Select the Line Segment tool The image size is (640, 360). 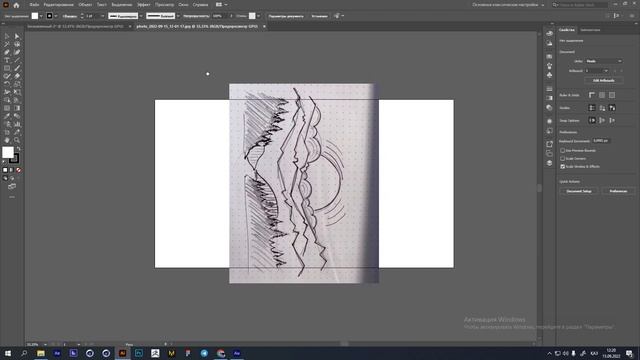click(17, 60)
